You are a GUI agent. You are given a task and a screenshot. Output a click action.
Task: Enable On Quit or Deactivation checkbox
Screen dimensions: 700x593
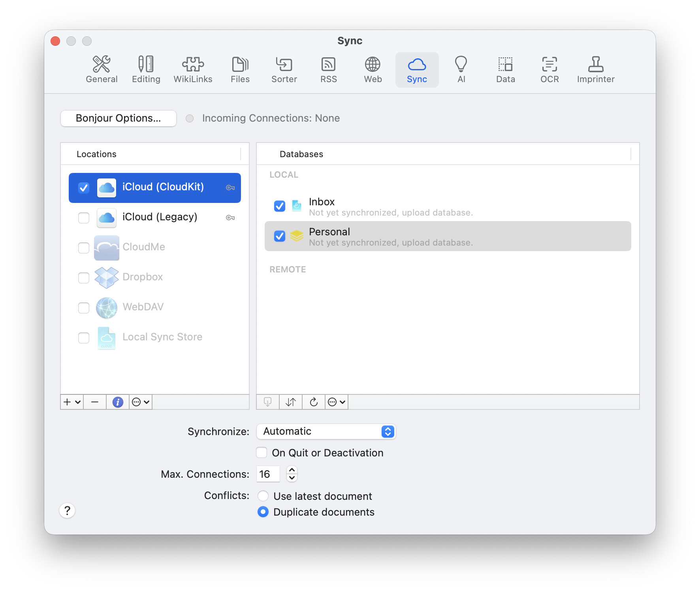coord(262,453)
